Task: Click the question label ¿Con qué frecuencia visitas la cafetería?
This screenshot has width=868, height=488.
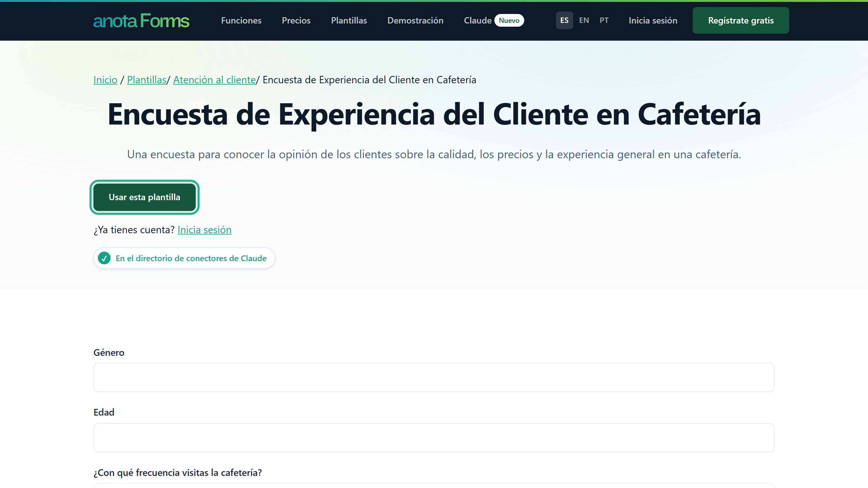Action: pos(178,473)
